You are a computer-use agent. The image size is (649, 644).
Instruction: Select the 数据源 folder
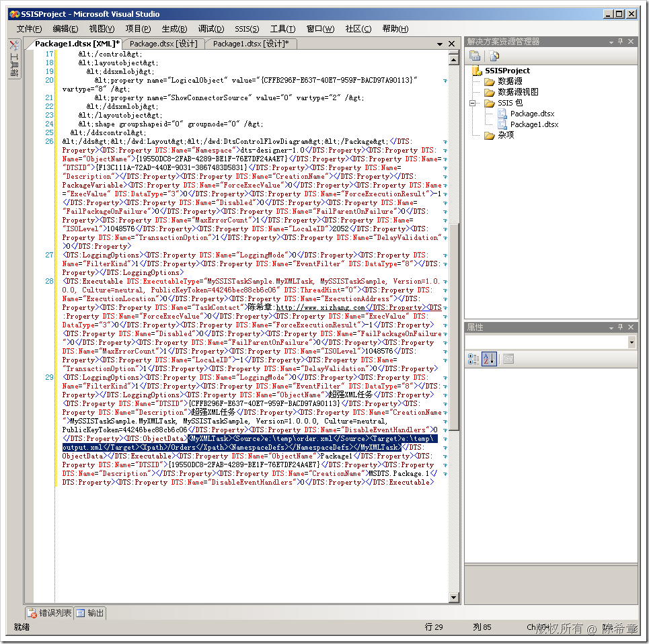coord(510,81)
